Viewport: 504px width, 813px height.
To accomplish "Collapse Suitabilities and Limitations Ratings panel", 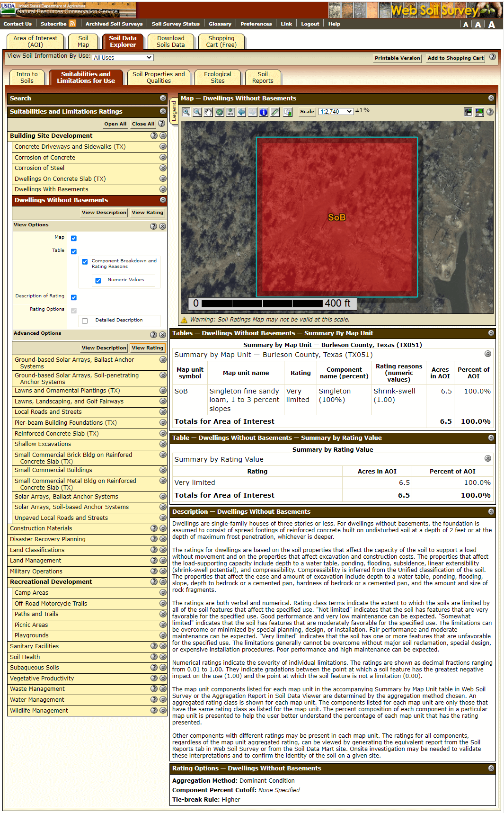I will [x=163, y=111].
